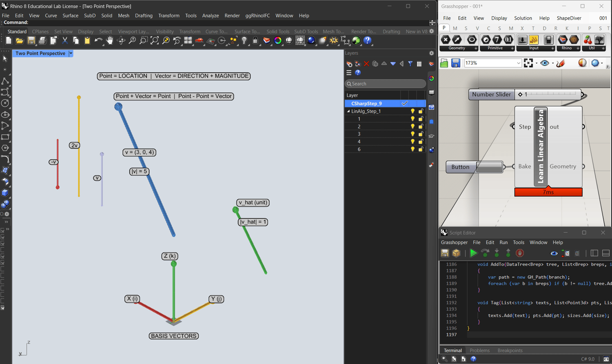The width and height of the screenshot is (612, 364).
Task: Open the Analyze menu in Rhino
Action: point(211,16)
